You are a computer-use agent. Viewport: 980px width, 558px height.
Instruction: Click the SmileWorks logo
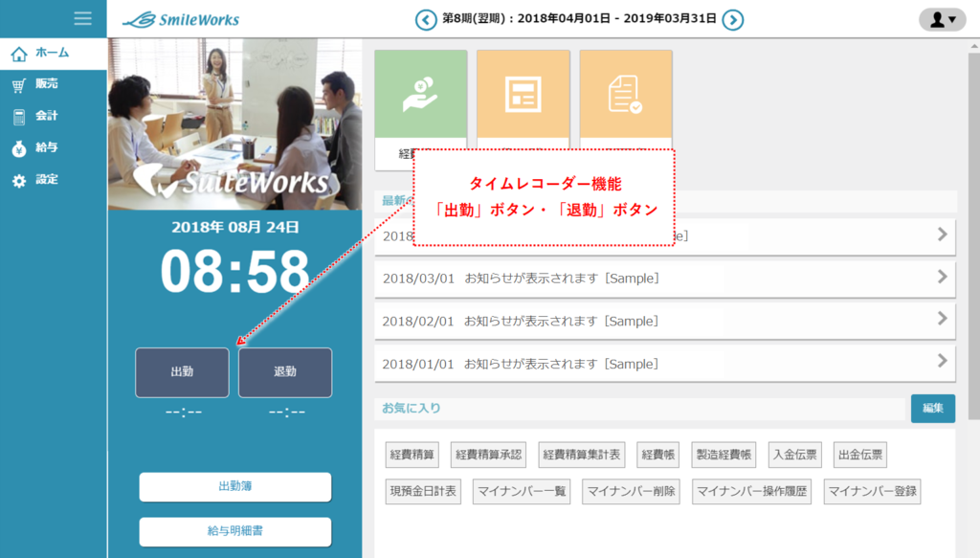pyautogui.click(x=181, y=19)
